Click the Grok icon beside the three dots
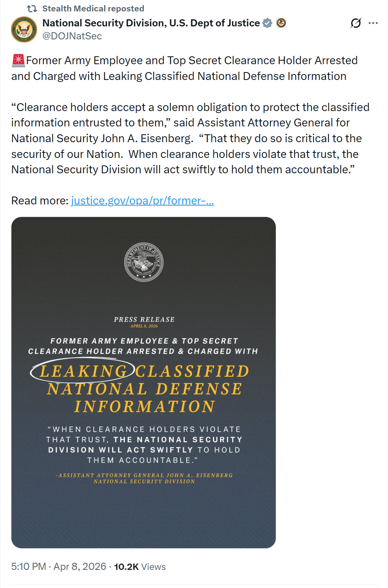Image resolution: width=388 pixels, height=588 pixels. pos(355,23)
